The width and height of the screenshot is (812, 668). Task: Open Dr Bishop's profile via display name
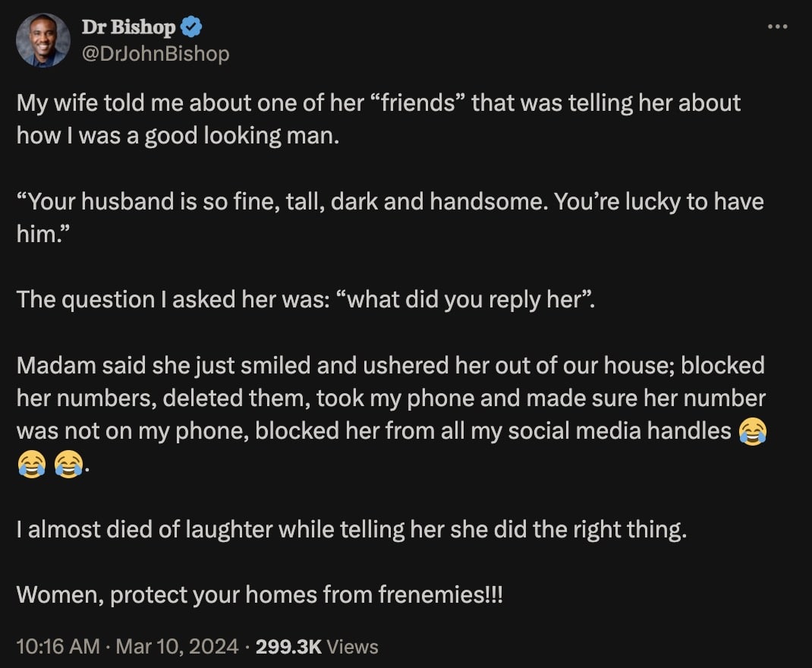[128, 25]
